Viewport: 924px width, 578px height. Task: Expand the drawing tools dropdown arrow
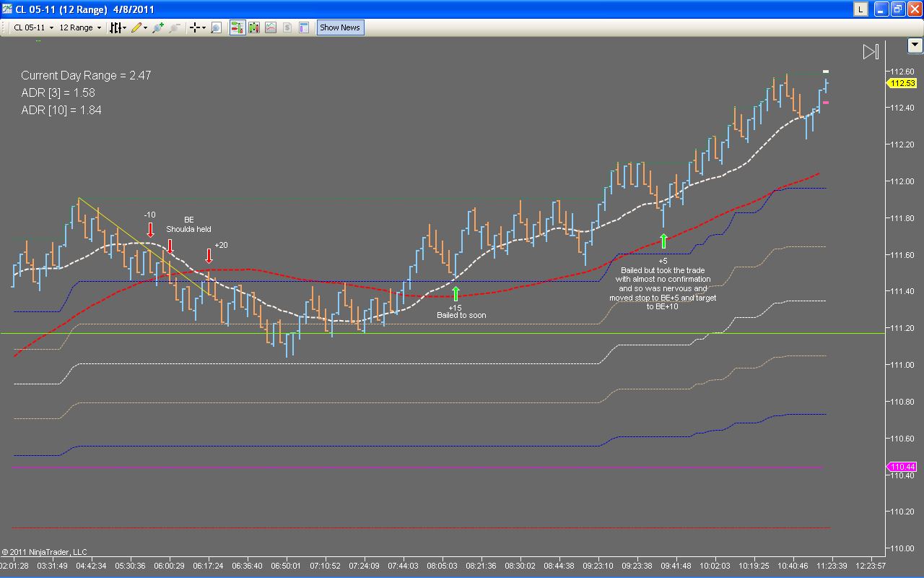[x=146, y=27]
